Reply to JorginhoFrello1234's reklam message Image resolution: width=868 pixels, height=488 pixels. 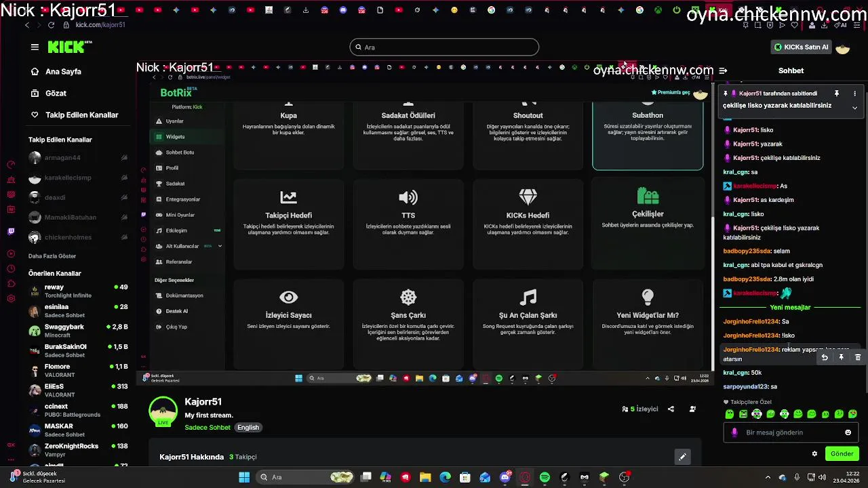pyautogui.click(x=825, y=357)
